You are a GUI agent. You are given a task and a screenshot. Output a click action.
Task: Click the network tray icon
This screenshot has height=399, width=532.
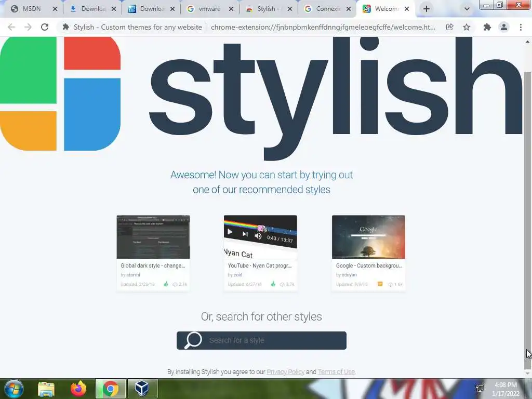point(480,389)
